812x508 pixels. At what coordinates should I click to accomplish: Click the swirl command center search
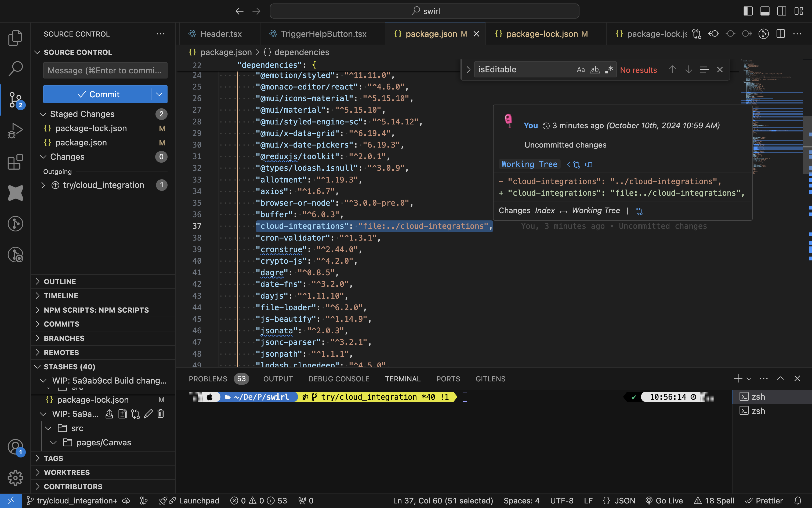425,11
